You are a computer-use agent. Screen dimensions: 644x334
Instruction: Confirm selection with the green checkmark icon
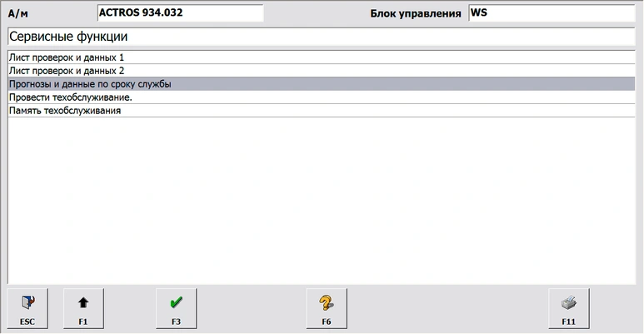click(x=176, y=303)
